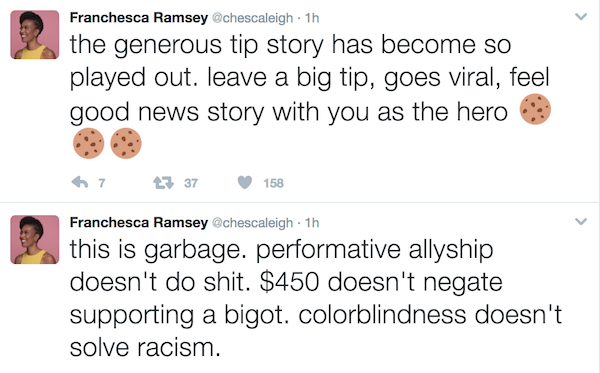Select the cookie emoji after 'hero'
The height and width of the screenshot is (373, 600).
point(535,109)
